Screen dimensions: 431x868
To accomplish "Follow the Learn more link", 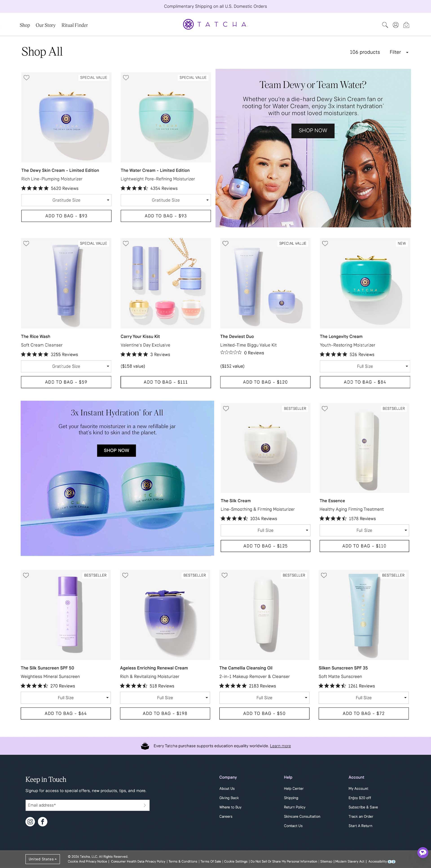I will pos(280,746).
